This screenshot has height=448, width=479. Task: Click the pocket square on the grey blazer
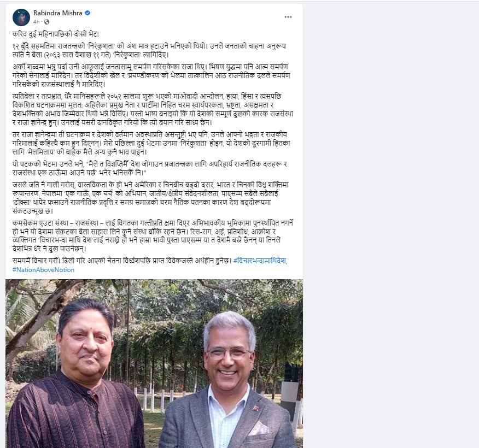[x=259, y=428]
